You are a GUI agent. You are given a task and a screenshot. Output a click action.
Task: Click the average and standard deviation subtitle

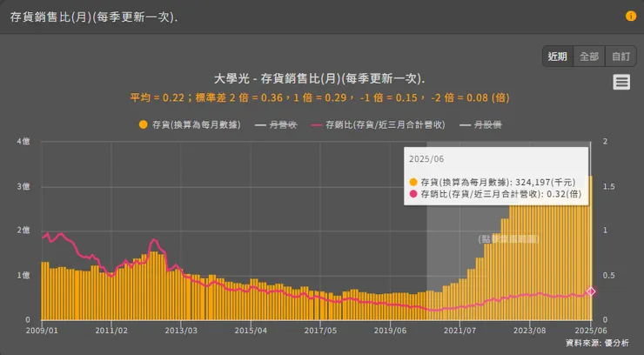(x=319, y=97)
